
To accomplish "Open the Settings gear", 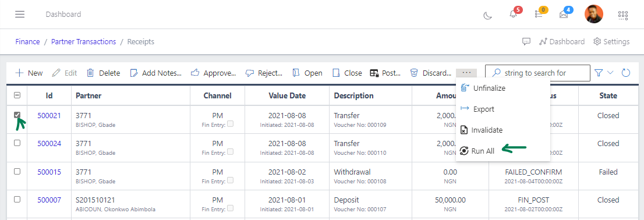I will (x=611, y=41).
